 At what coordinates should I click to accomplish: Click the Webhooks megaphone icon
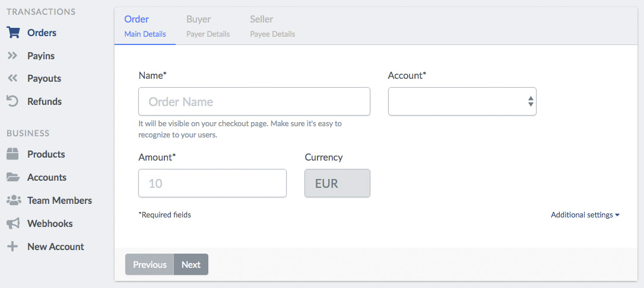[x=13, y=223]
